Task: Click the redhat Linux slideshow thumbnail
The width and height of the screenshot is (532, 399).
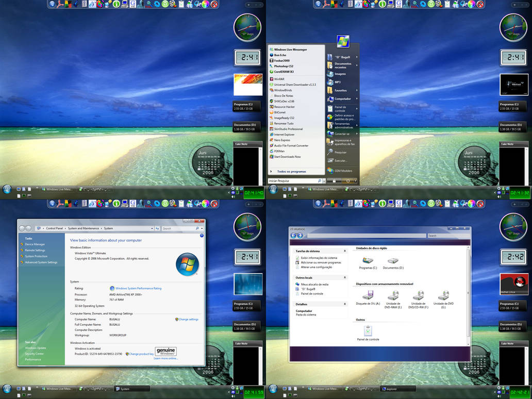Action: point(514,284)
